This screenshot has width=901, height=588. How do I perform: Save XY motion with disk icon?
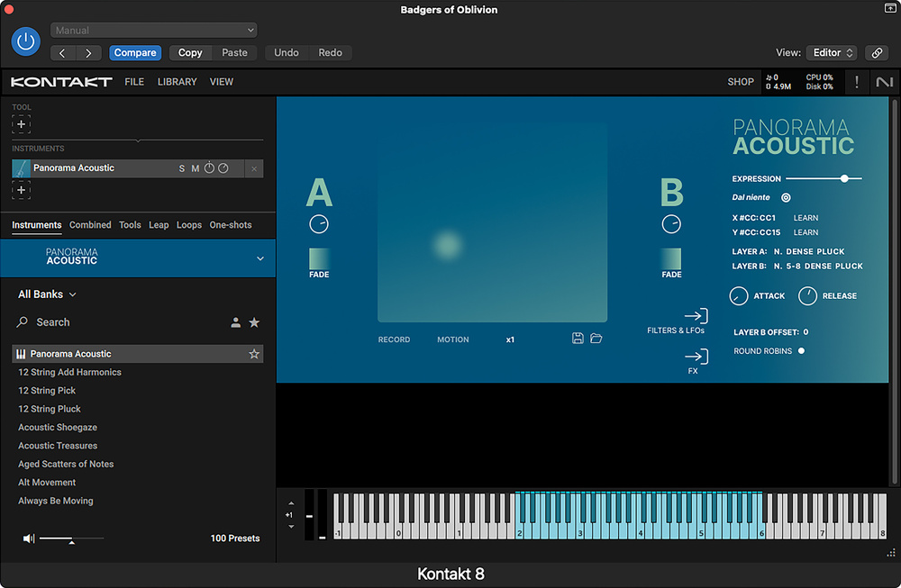point(578,339)
